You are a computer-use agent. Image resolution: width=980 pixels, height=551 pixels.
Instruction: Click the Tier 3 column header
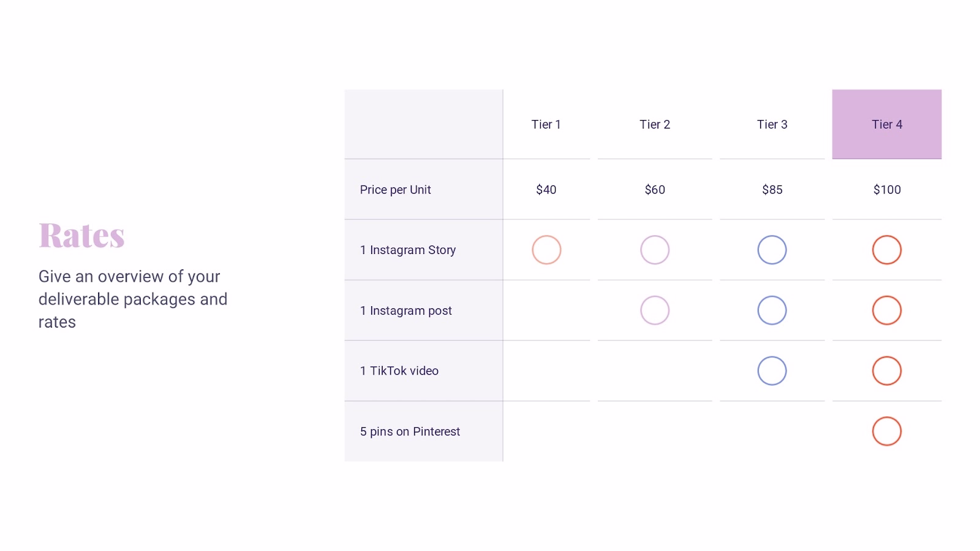click(x=772, y=124)
